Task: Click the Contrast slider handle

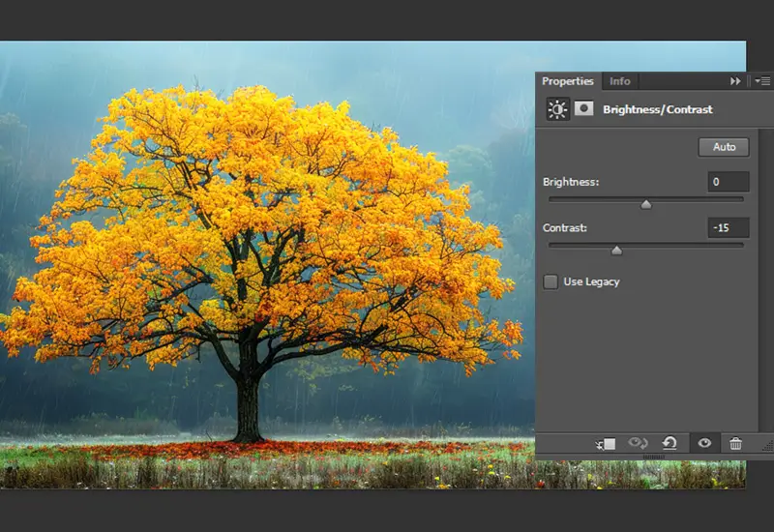Action: [616, 251]
